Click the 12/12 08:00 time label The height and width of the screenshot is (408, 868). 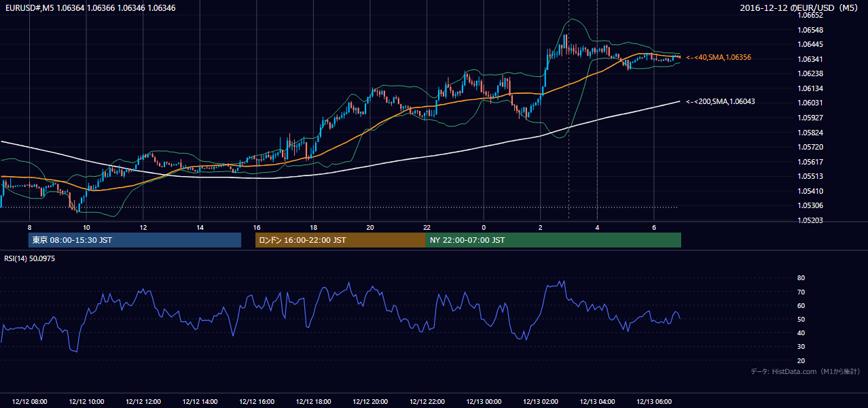pyautogui.click(x=29, y=402)
